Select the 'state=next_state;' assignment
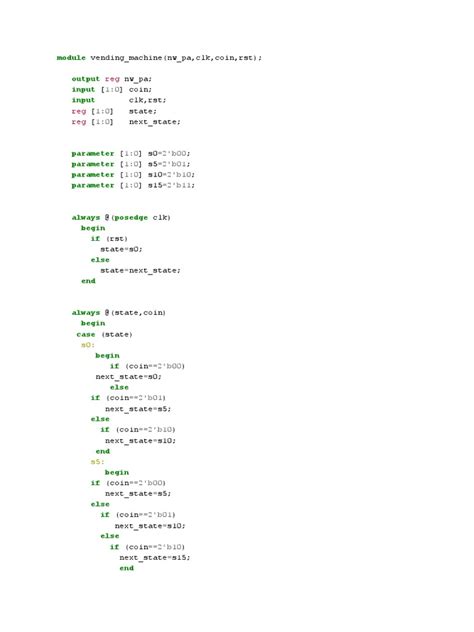 click(x=140, y=270)
